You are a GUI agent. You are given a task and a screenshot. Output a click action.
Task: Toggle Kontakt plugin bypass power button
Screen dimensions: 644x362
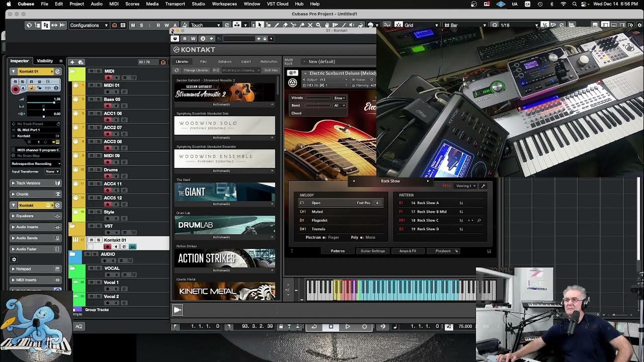[x=175, y=39]
